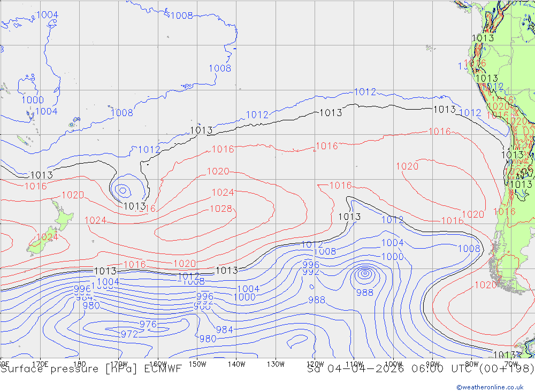Image resolution: width=535 pixels, height=392 pixels.
Task: Click the '988' label beneath the concentric low center
Action: [x=365, y=293]
